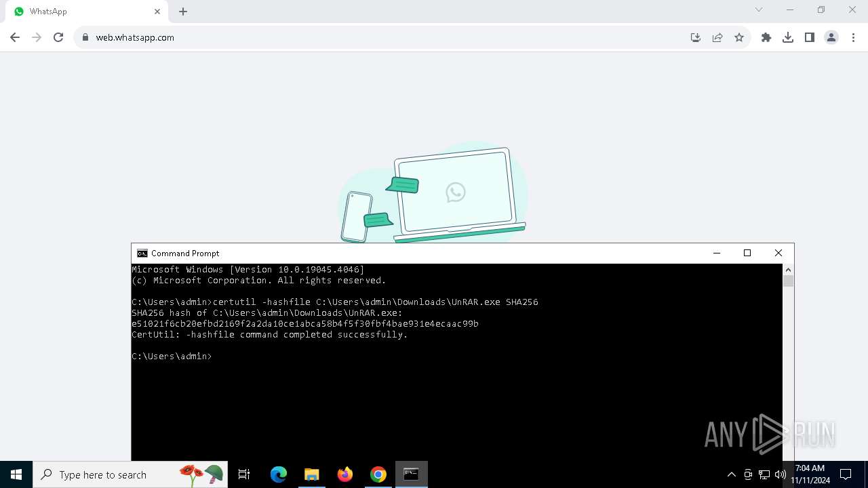Open volume control in tray

[x=781, y=474]
